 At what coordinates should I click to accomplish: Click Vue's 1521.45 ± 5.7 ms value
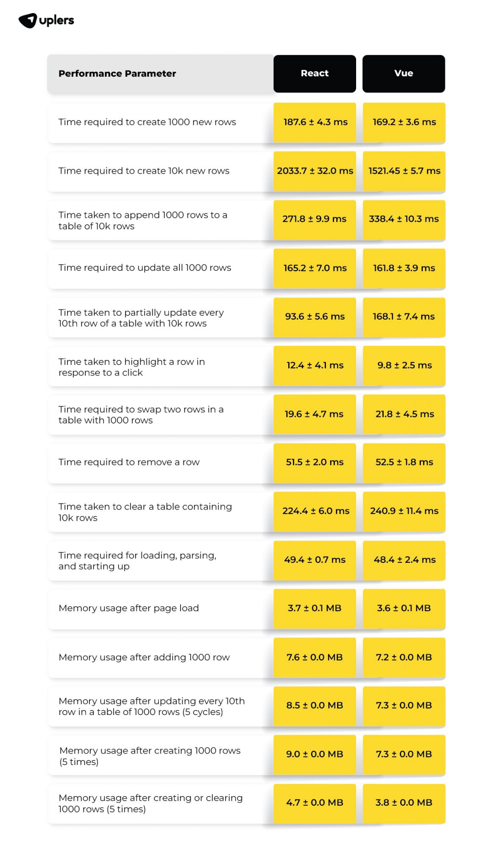pyautogui.click(x=404, y=171)
